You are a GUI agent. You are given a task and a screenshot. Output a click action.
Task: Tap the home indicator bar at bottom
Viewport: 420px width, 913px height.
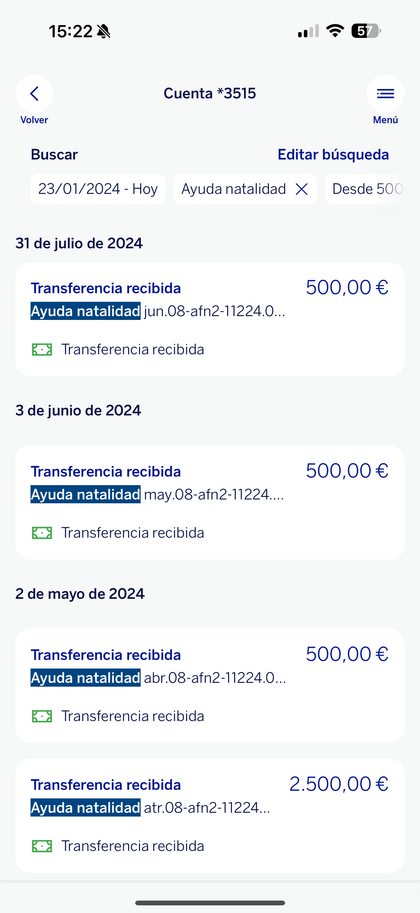pos(210,903)
